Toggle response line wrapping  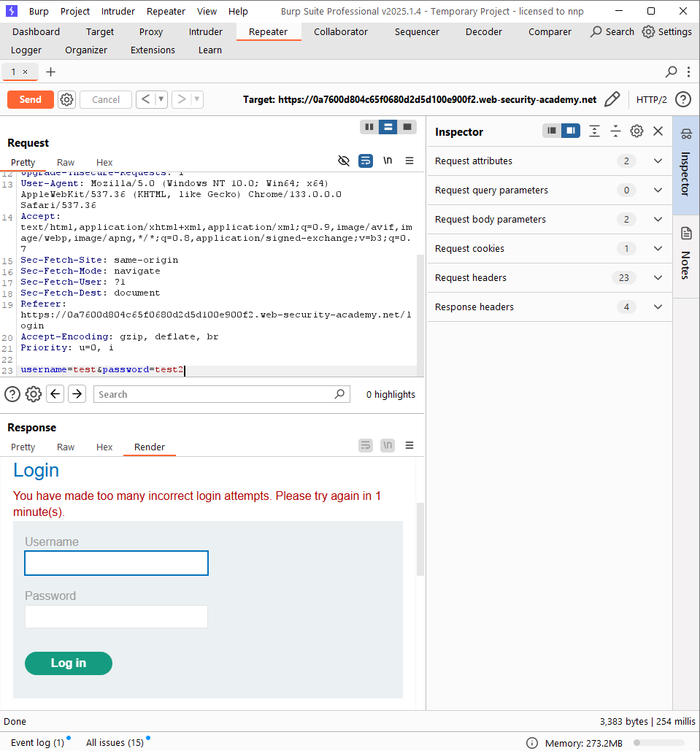(x=366, y=445)
